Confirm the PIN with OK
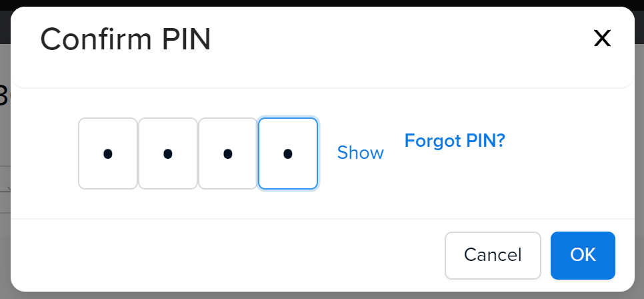The image size is (644, 299). point(583,256)
